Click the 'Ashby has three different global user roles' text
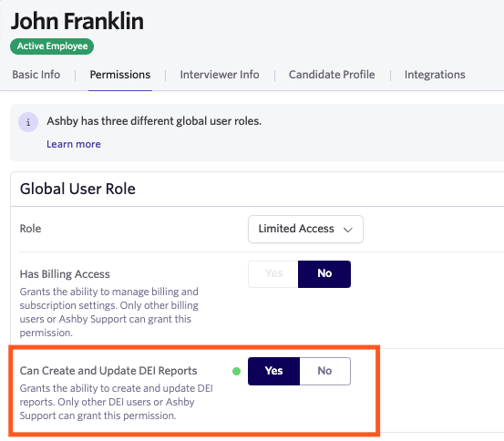Screen dimensions: 504x441 (x=154, y=121)
